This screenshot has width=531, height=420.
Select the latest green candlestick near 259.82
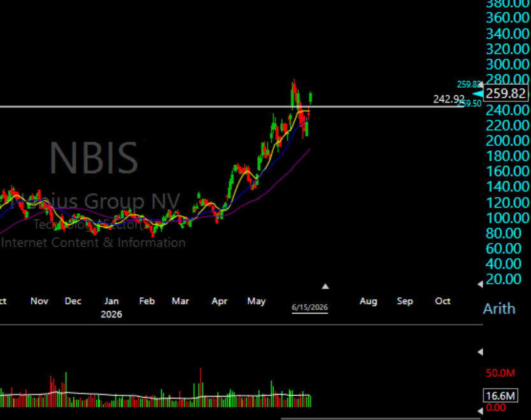click(311, 97)
